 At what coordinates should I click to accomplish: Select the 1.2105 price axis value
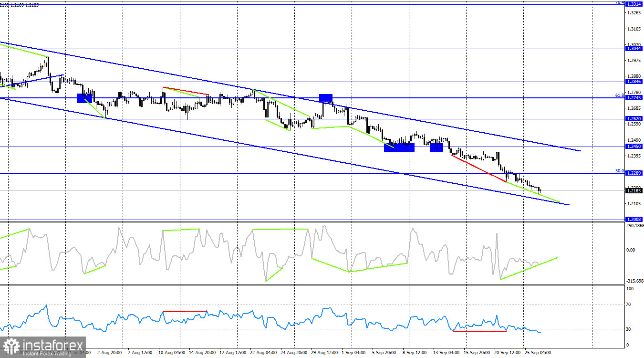(634, 204)
